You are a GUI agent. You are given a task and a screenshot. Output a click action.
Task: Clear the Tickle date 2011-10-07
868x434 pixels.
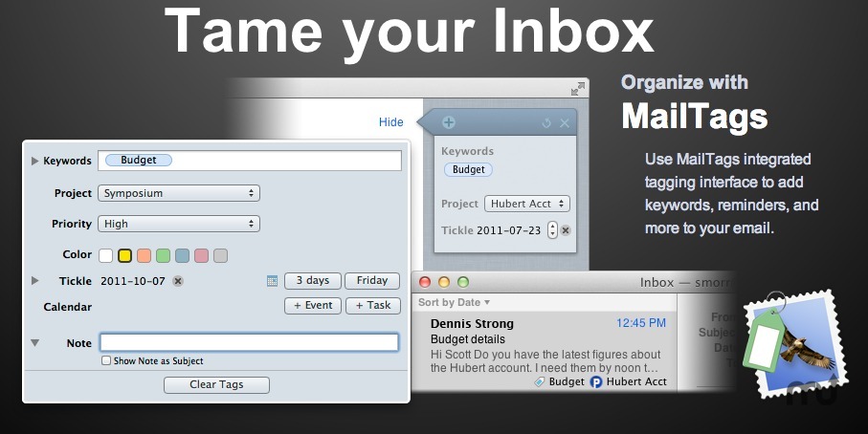(x=178, y=281)
